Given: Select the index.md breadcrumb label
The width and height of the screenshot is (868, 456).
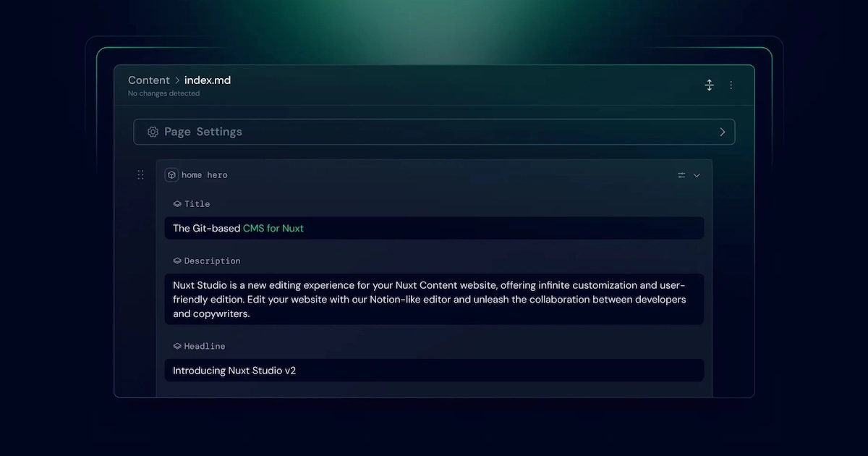Looking at the screenshot, I should click(x=207, y=80).
